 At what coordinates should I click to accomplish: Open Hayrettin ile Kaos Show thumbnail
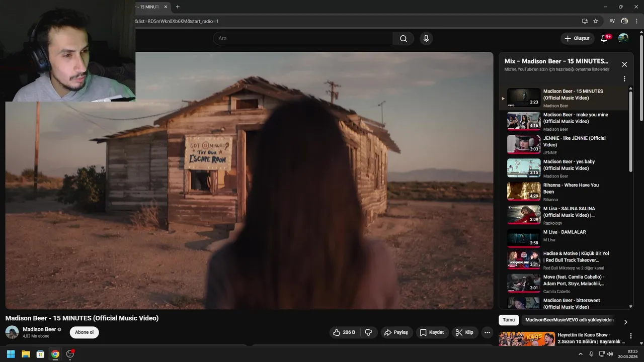tap(527, 339)
